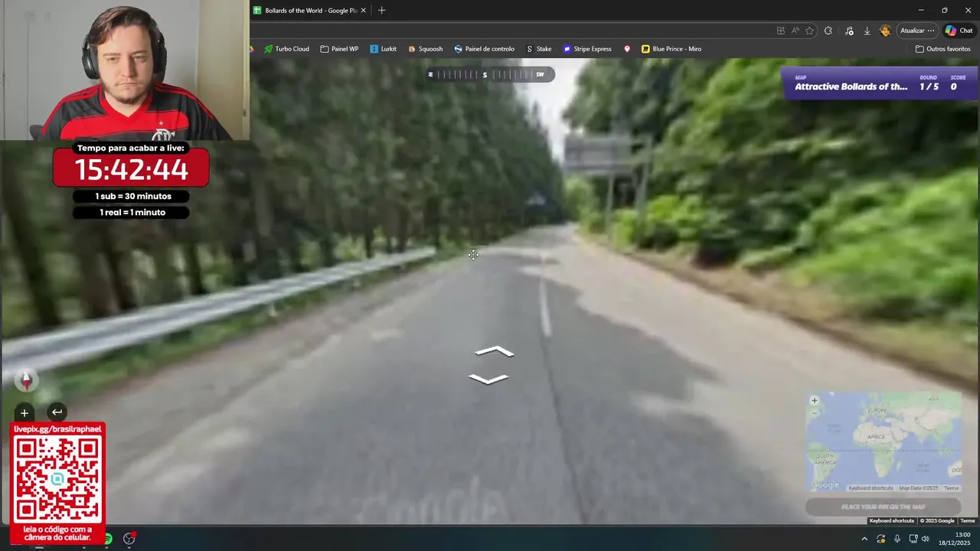
Task: Click the microphone tray icon
Action: click(x=897, y=539)
